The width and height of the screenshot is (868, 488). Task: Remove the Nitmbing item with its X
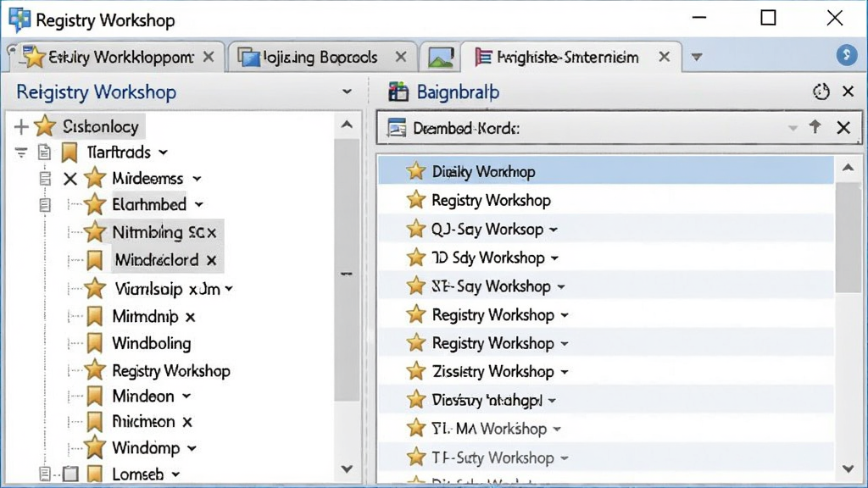pyautogui.click(x=211, y=233)
